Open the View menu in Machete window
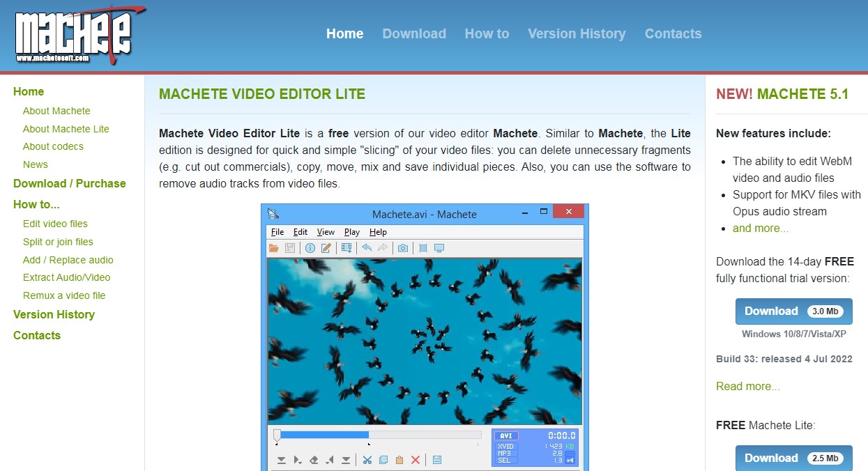Image resolution: width=868 pixels, height=471 pixels. click(326, 232)
